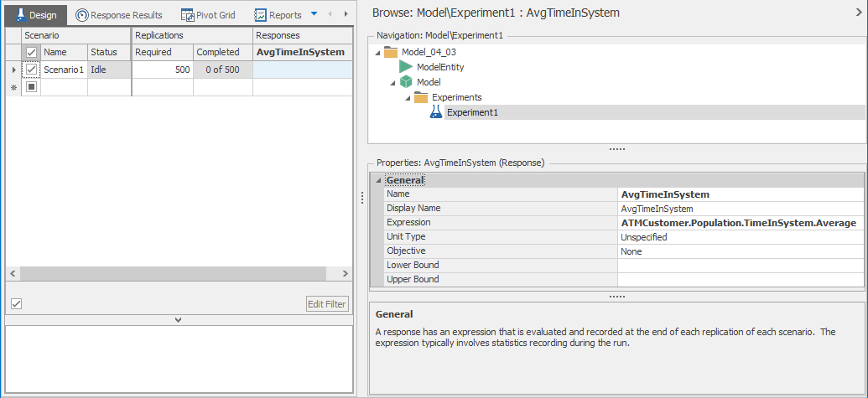Click the Status column header
This screenshot has height=398, width=868.
109,52
